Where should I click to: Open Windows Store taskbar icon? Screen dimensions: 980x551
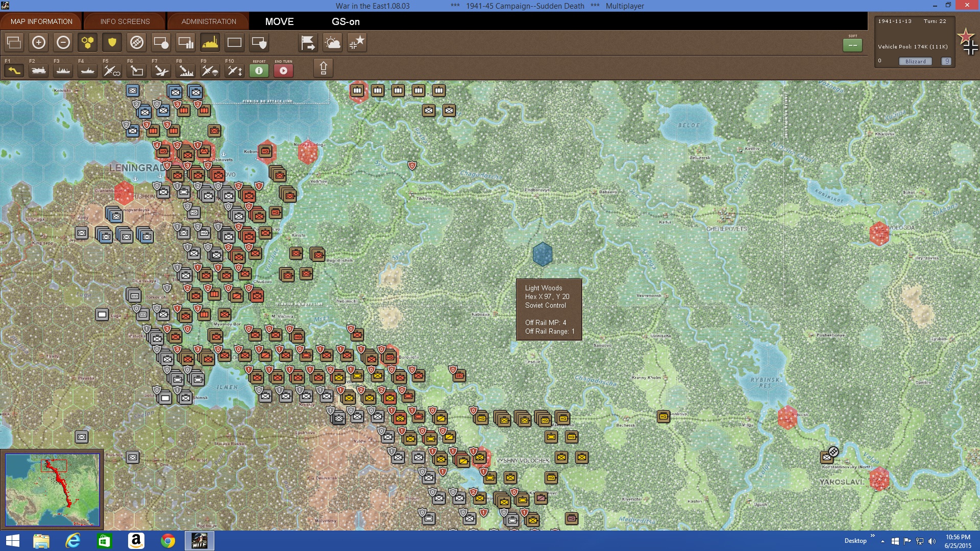[x=105, y=541]
